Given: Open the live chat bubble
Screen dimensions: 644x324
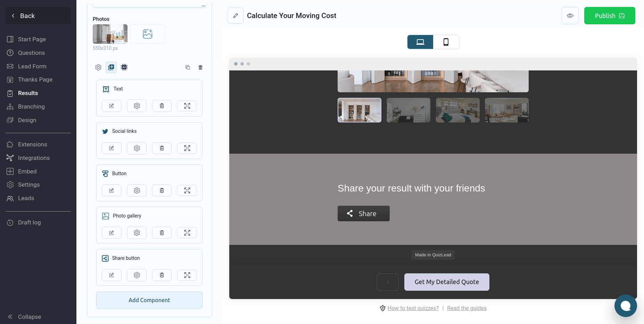Looking at the screenshot, I should click(x=625, y=306).
